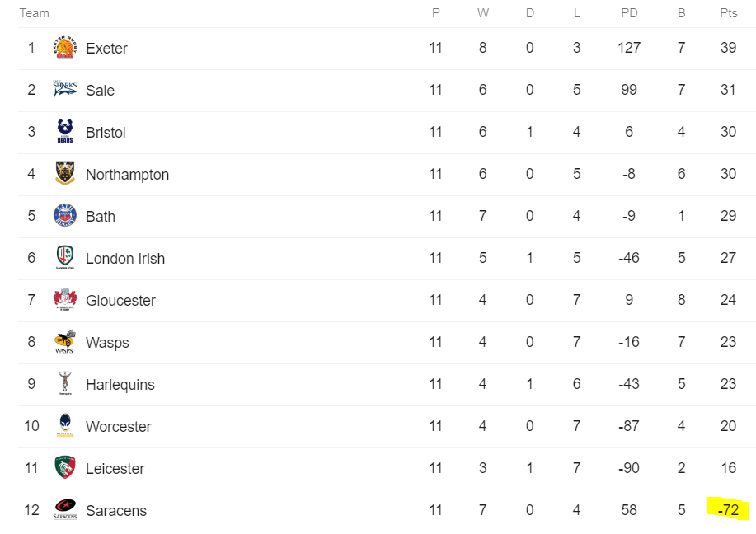Viewport: 756px width, 534px height.
Task: Click the London Irish team logo
Action: (x=65, y=258)
